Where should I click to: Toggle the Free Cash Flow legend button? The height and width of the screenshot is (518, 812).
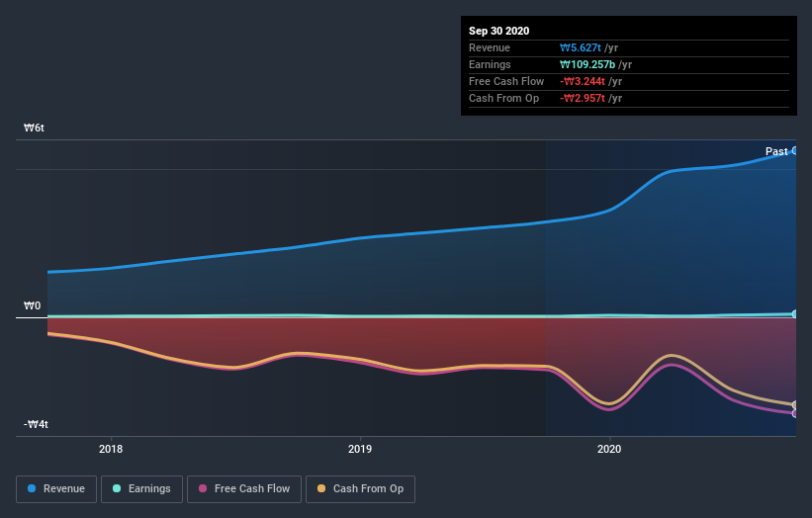pyautogui.click(x=244, y=489)
